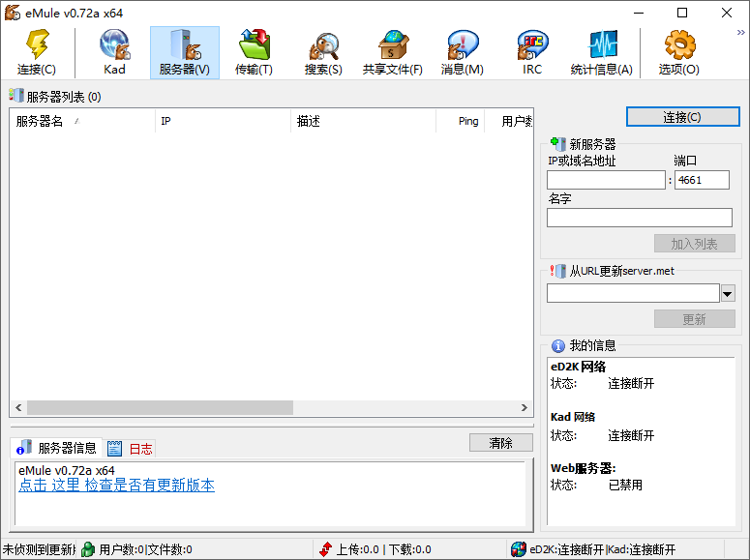
Task: Click eMule v0.72a x64 text in server info
Action: pyautogui.click(x=67, y=471)
